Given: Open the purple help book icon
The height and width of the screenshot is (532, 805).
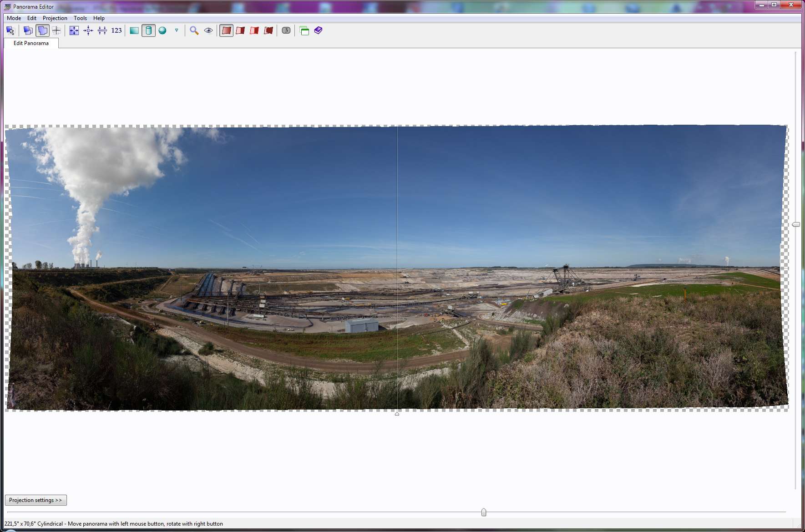Looking at the screenshot, I should coord(318,30).
